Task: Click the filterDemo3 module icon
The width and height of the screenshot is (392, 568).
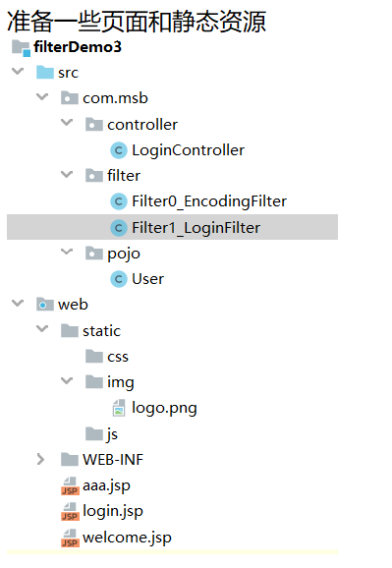Action: point(21,48)
